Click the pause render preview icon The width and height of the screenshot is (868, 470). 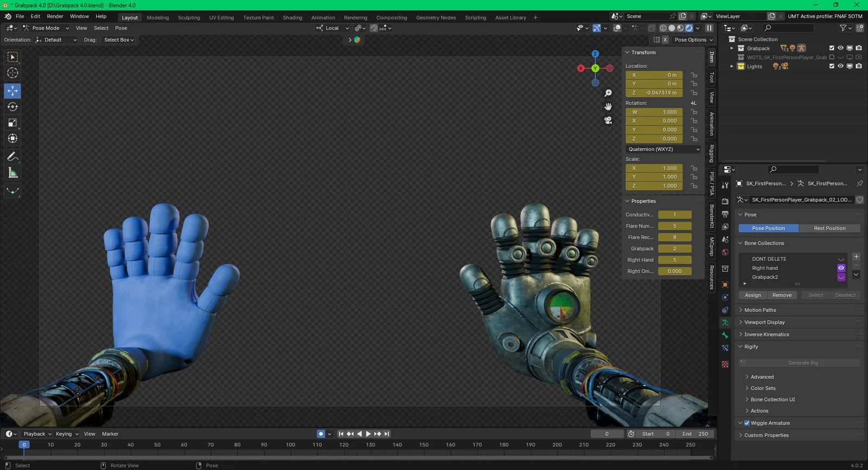click(x=709, y=28)
